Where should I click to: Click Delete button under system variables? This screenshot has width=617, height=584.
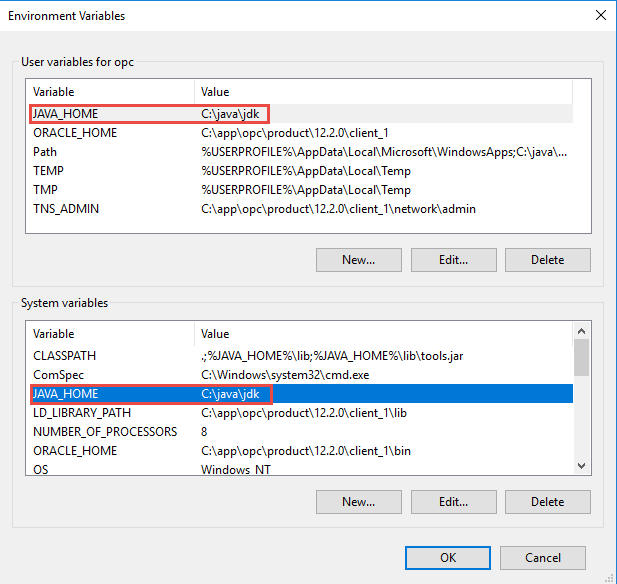[x=547, y=502]
